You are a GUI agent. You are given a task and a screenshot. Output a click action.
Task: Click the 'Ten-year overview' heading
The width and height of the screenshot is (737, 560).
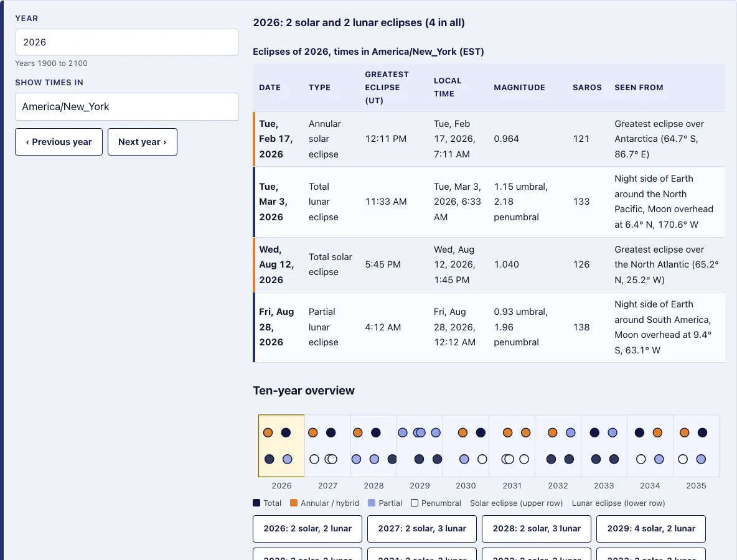tap(304, 390)
